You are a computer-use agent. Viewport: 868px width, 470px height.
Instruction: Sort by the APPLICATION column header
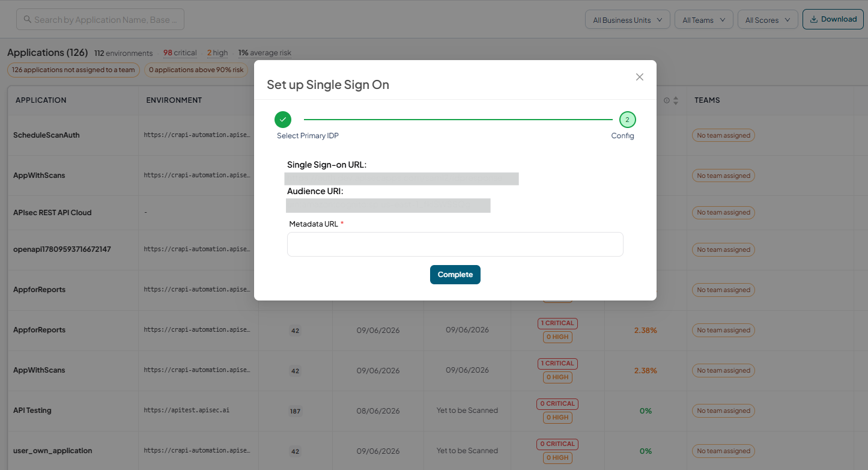tap(41, 100)
